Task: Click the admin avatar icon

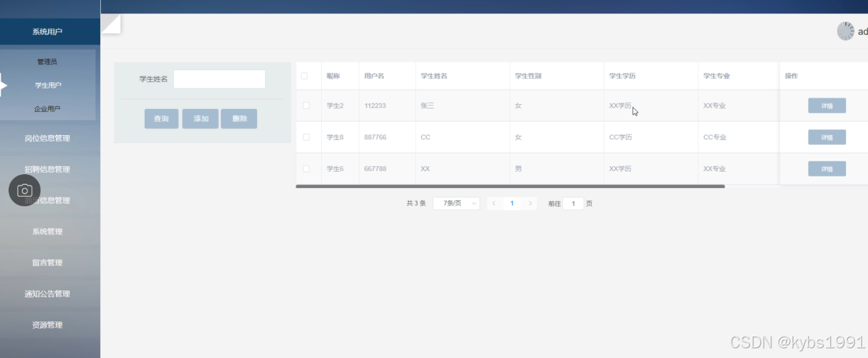Action: coord(845,31)
